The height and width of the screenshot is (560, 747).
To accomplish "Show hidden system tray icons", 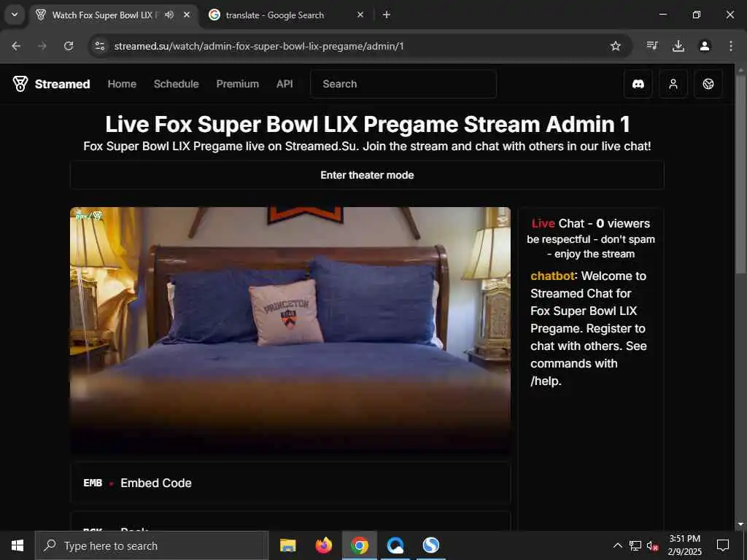I will click(617, 545).
